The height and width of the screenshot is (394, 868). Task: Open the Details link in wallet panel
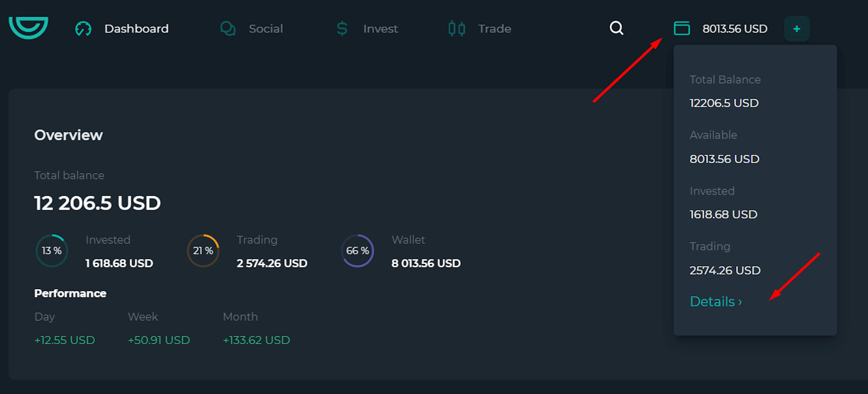click(712, 301)
